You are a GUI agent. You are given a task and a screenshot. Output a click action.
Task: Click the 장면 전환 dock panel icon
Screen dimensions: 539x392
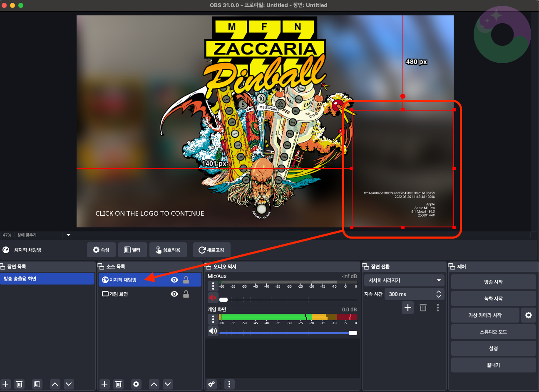point(366,266)
